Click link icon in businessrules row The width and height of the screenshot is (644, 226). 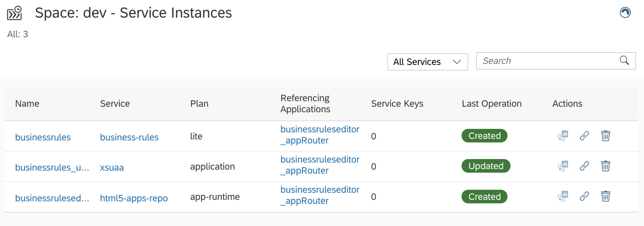click(584, 136)
